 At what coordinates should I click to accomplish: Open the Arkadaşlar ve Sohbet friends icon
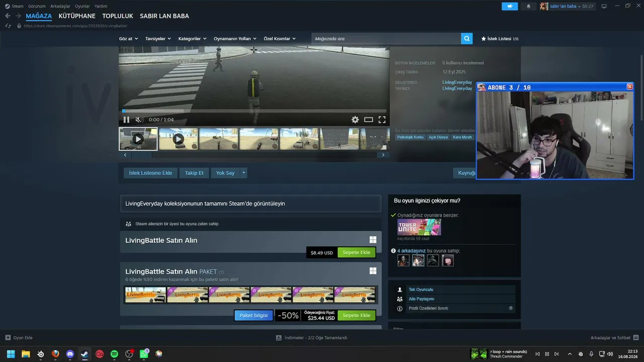click(636, 337)
